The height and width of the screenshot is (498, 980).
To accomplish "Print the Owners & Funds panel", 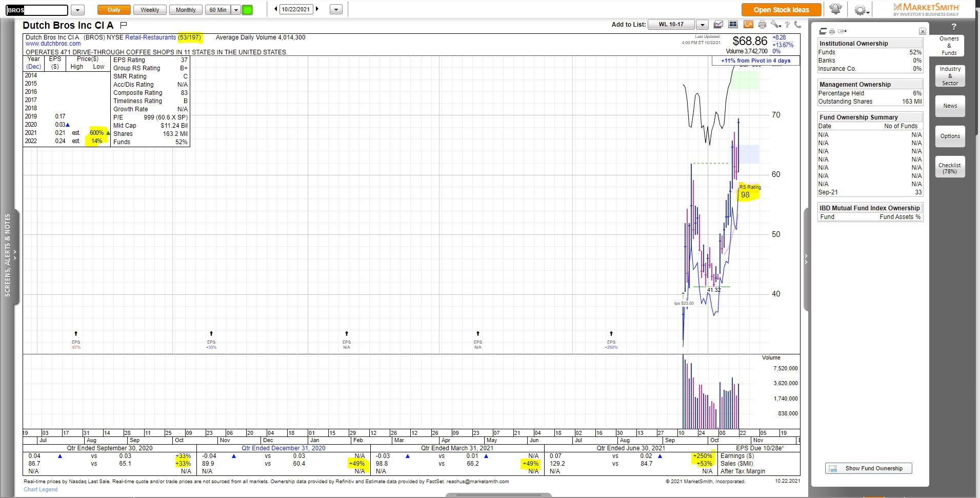I will tap(832, 31).
